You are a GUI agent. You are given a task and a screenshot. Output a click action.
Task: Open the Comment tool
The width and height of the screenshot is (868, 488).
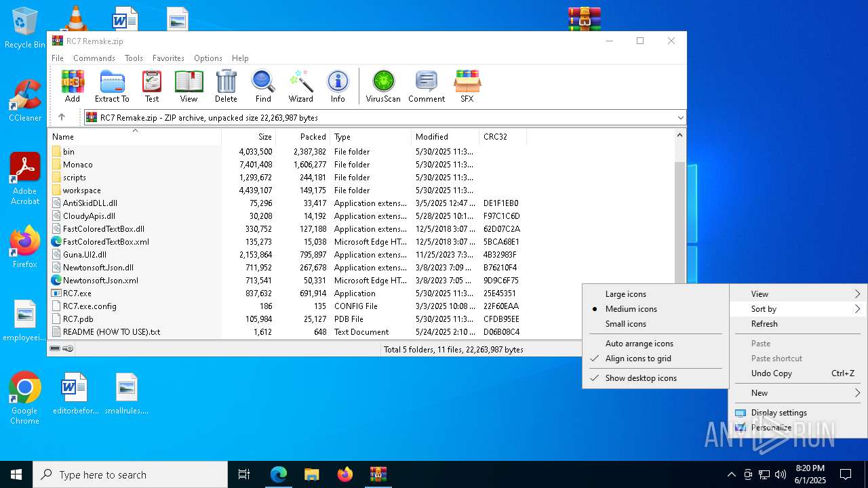(427, 86)
